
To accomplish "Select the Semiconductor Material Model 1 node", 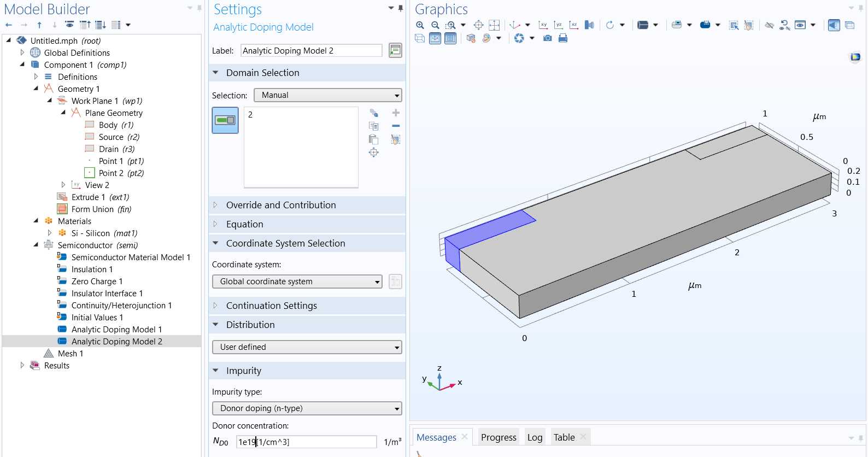I will [x=131, y=257].
